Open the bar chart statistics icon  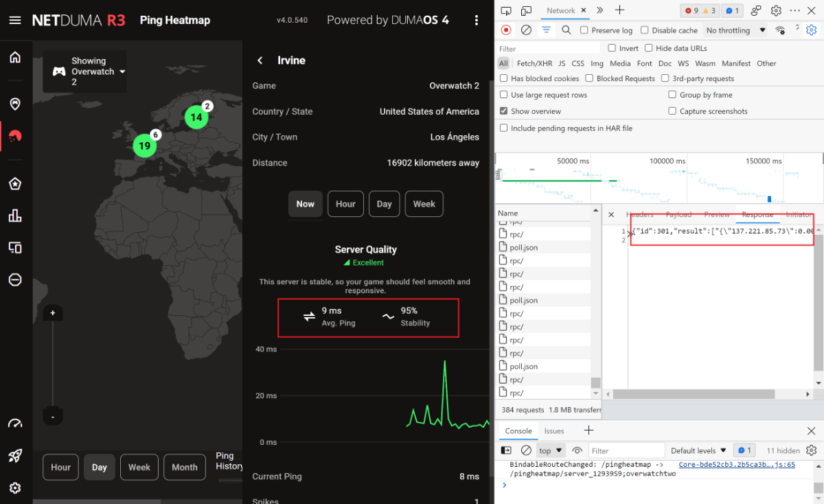pos(15,216)
